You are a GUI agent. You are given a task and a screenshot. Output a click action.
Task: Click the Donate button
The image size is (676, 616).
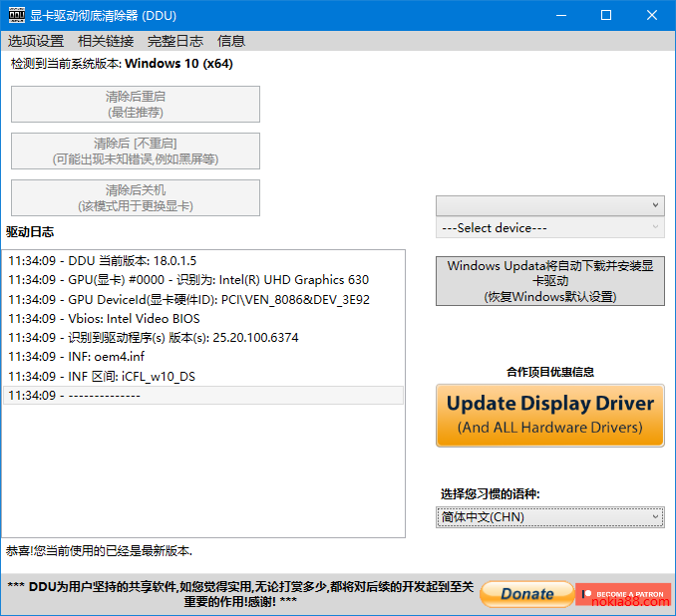[526, 594]
